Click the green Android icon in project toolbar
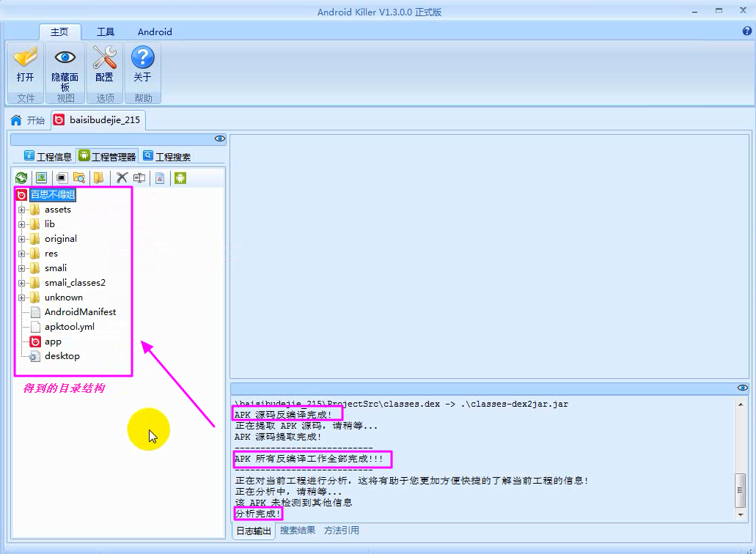Viewport: 756px width, 554px height. 180,178
